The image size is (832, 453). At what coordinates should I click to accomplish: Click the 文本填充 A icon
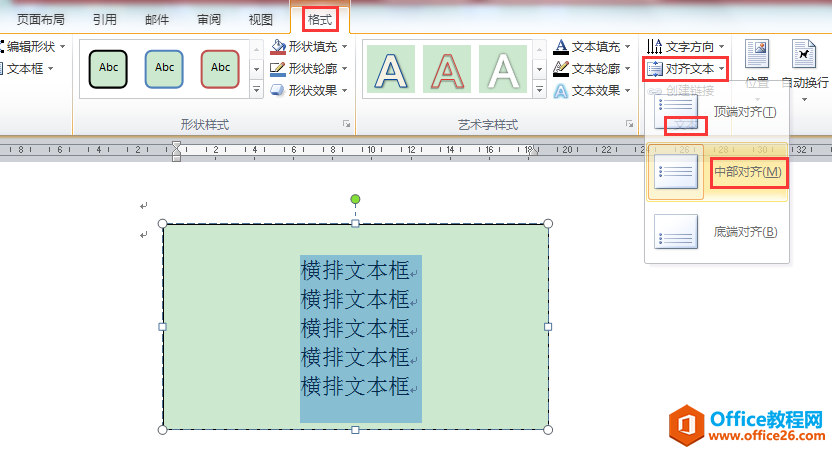point(561,47)
